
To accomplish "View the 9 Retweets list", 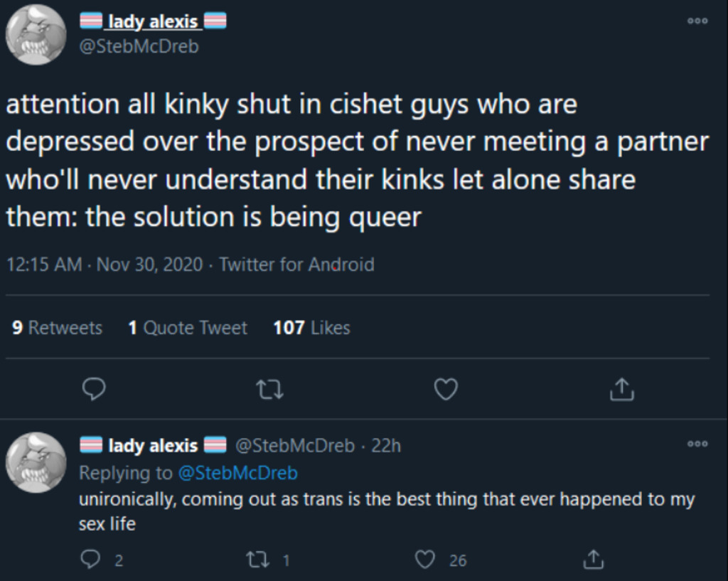I will (57, 328).
